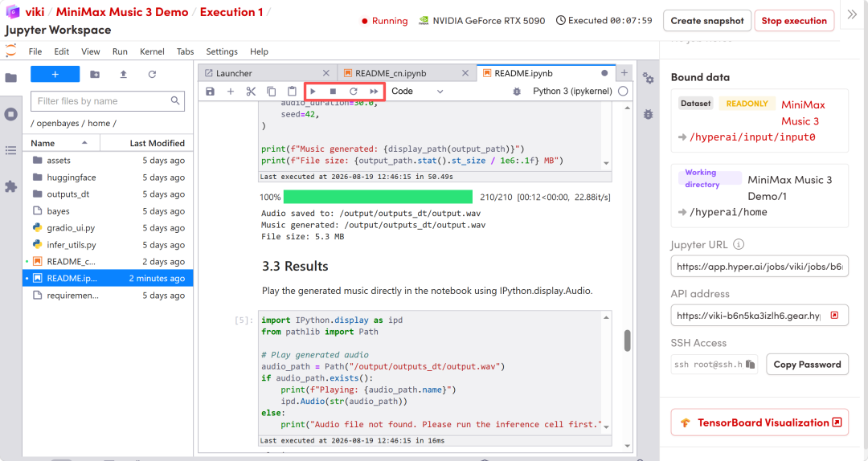
Task: Click the Stop execution button
Action: pos(794,21)
